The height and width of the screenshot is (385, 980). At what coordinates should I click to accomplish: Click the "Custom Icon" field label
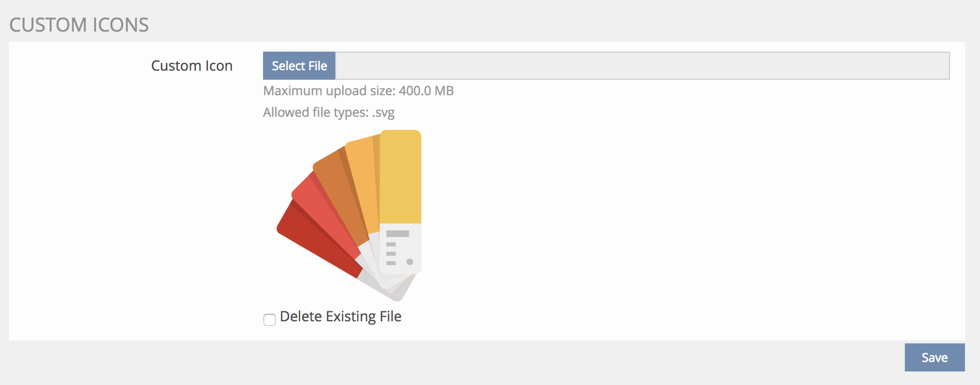(x=192, y=66)
